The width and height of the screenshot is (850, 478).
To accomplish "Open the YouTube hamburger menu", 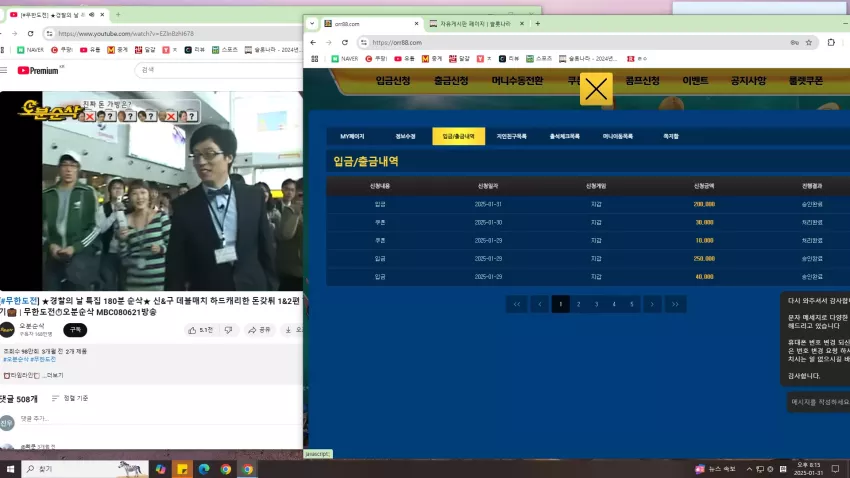I will coord(4,70).
